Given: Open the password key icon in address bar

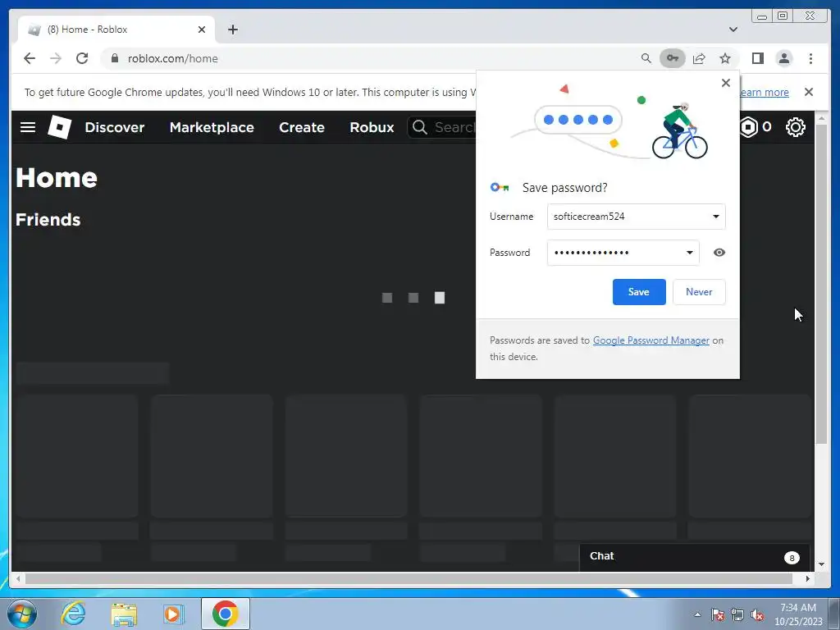Looking at the screenshot, I should (x=673, y=58).
